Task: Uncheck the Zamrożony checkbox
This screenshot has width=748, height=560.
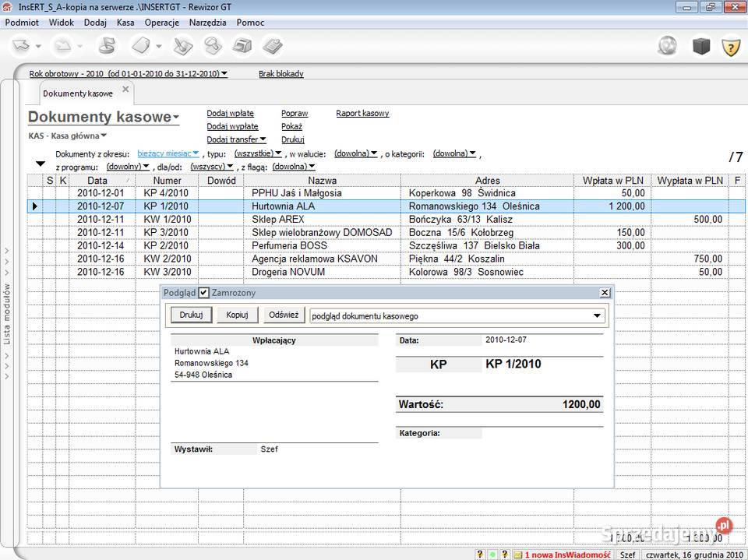Action: 205,293
